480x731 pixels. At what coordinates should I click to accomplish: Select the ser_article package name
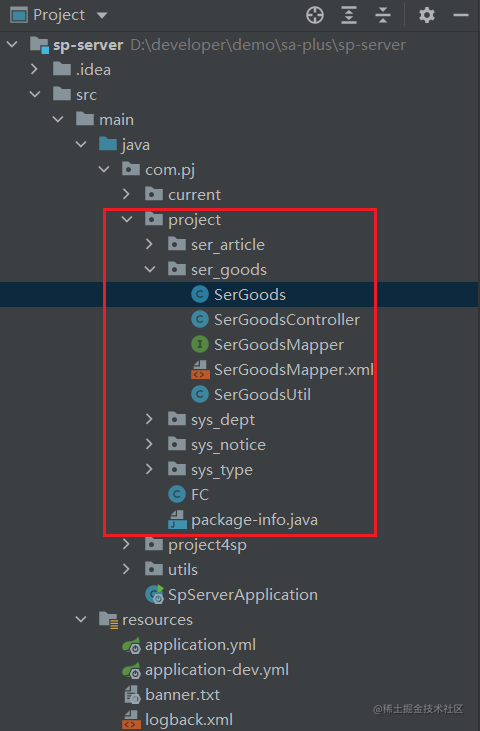click(x=228, y=245)
